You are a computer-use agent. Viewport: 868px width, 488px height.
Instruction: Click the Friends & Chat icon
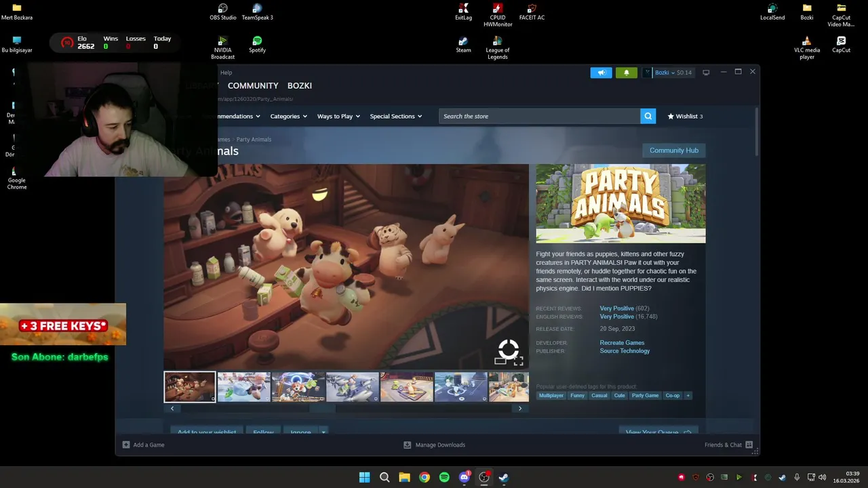(x=749, y=445)
